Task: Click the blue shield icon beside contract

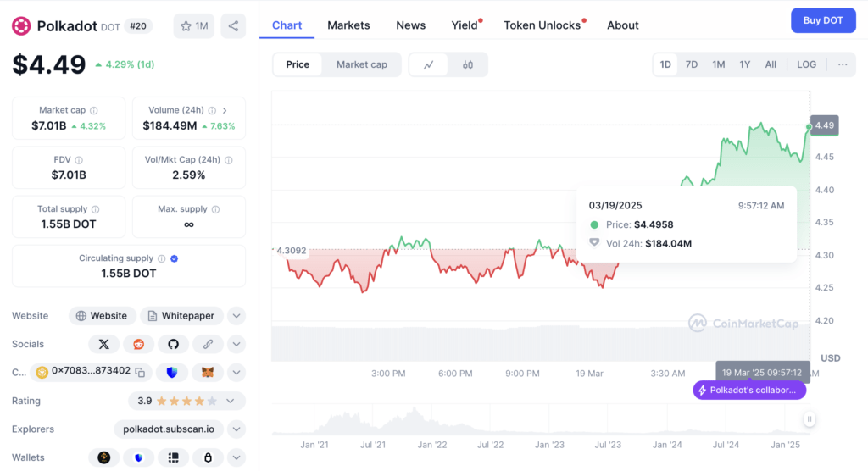Action: point(172,373)
